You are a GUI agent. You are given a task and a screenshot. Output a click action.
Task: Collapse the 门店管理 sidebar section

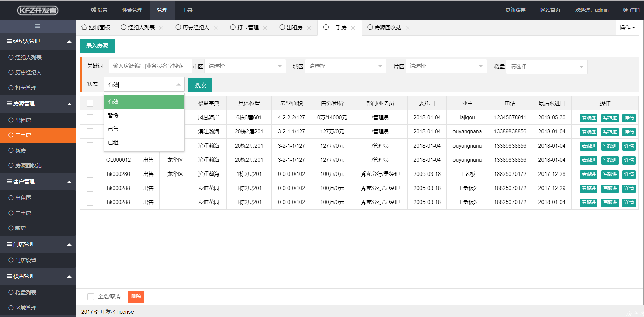click(38, 244)
